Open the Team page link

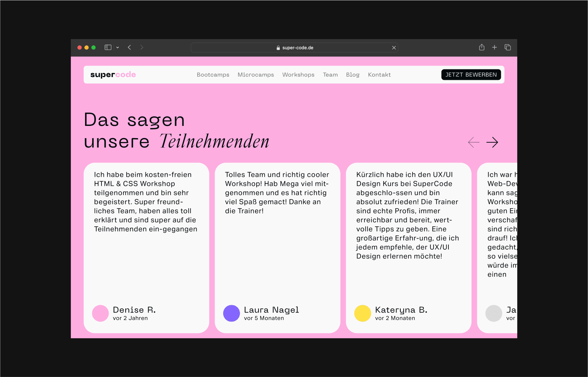[330, 75]
